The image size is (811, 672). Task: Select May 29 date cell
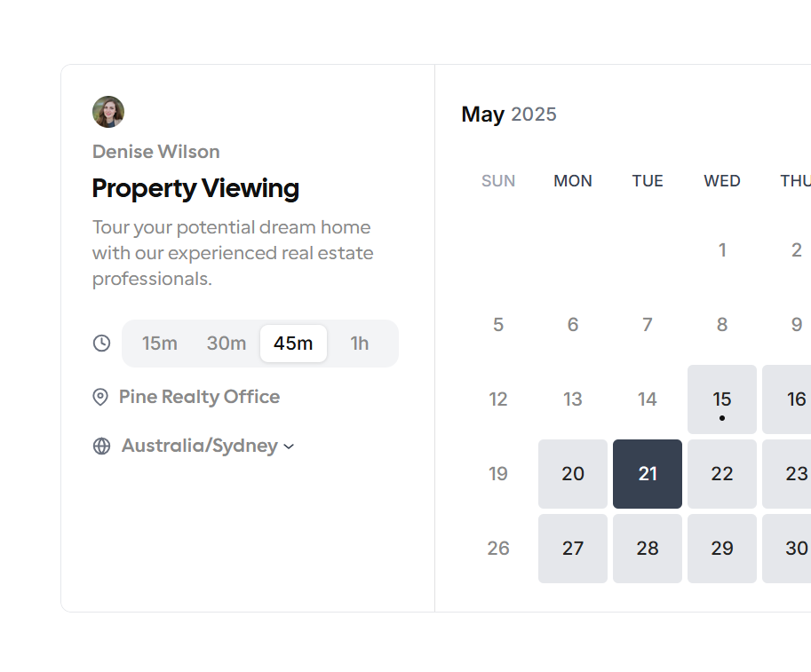(722, 549)
